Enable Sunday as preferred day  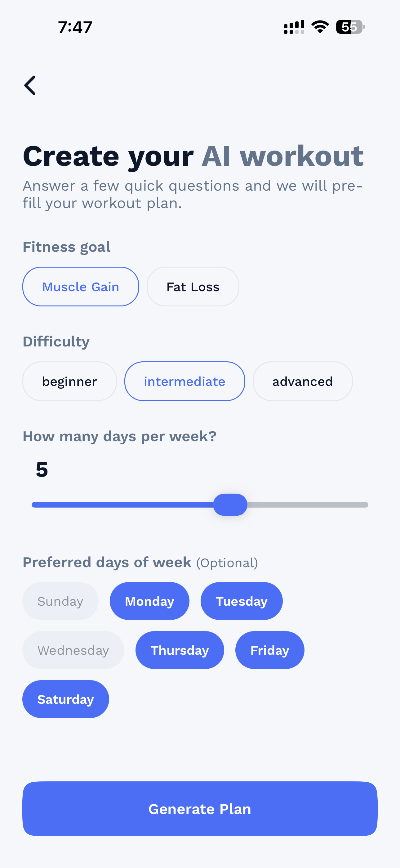click(60, 601)
